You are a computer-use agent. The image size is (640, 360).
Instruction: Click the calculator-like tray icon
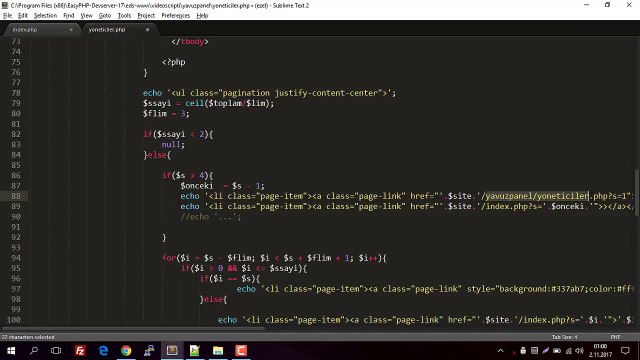(534, 351)
